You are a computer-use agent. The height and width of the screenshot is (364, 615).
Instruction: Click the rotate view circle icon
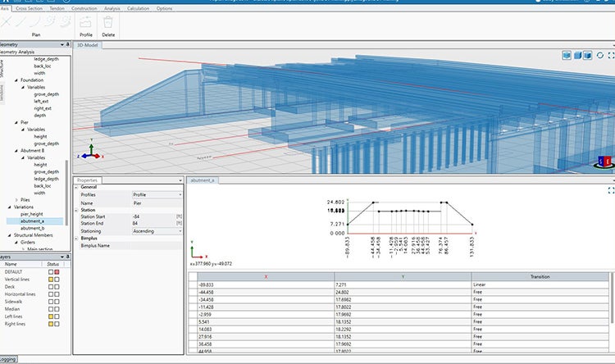pyautogui.click(x=599, y=55)
